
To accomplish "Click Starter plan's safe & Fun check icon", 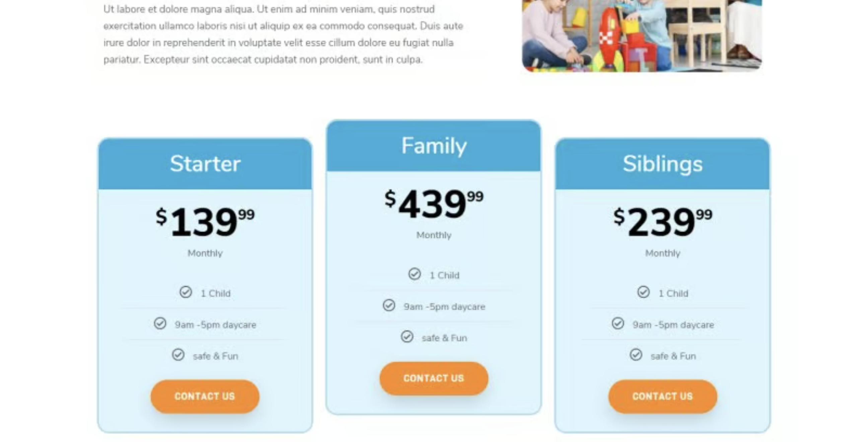I will 178,355.
